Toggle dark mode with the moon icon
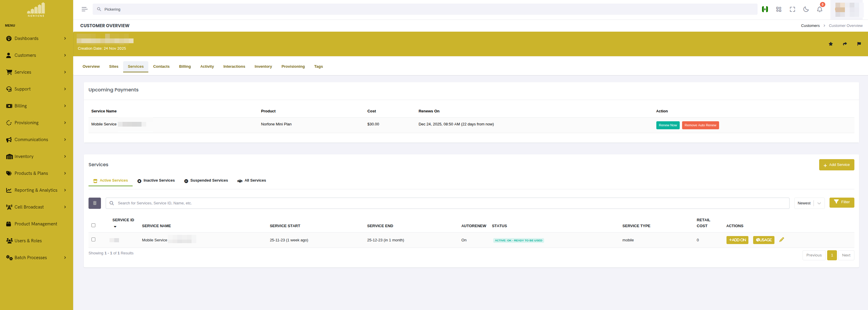Screen dimensions: 868x310 click(806, 9)
